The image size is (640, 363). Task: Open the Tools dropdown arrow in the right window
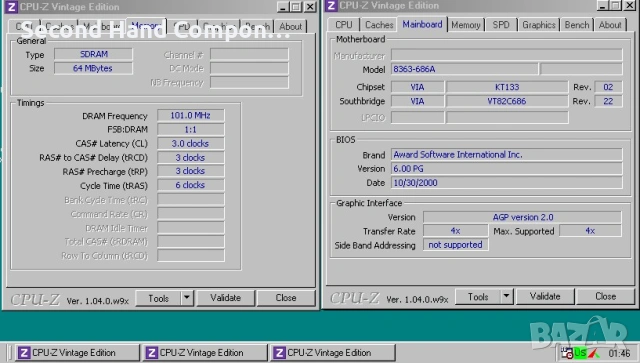[x=507, y=296]
